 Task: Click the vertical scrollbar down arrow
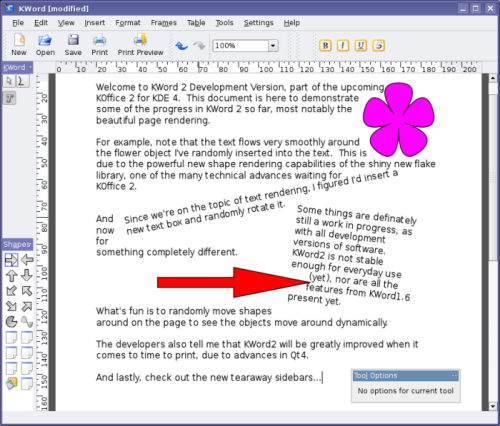[x=493, y=406]
